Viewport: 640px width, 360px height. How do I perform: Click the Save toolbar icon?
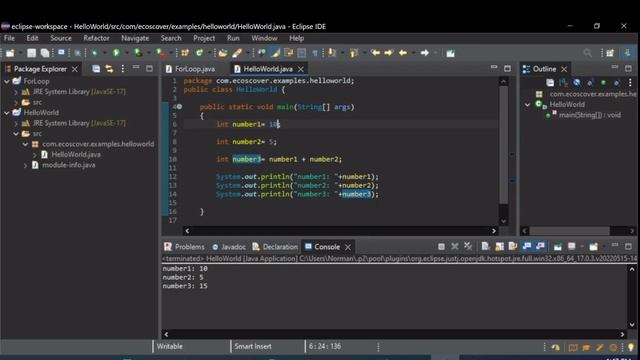point(31,53)
